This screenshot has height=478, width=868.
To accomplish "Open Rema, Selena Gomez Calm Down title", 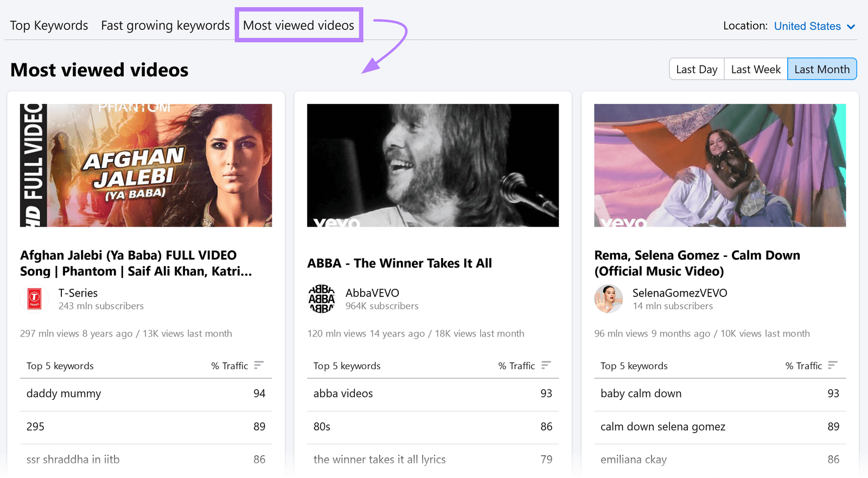I will click(x=697, y=263).
